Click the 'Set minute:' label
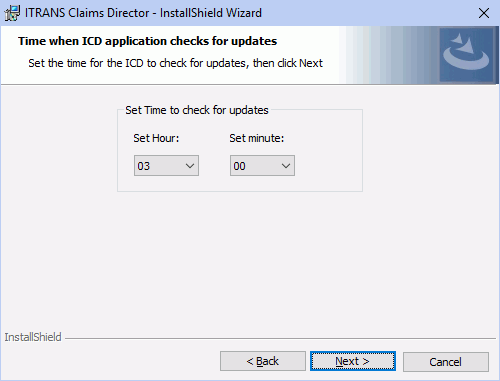This screenshot has width=500, height=381. (256, 138)
